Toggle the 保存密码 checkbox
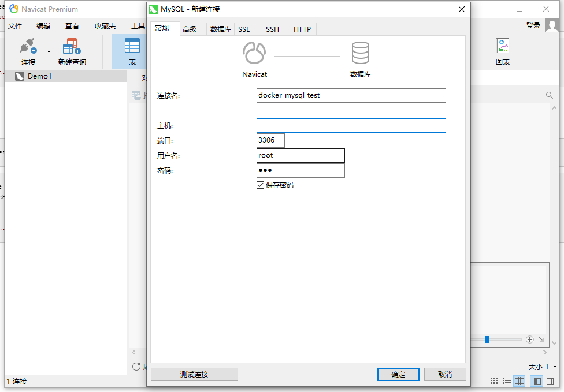 pyautogui.click(x=261, y=185)
